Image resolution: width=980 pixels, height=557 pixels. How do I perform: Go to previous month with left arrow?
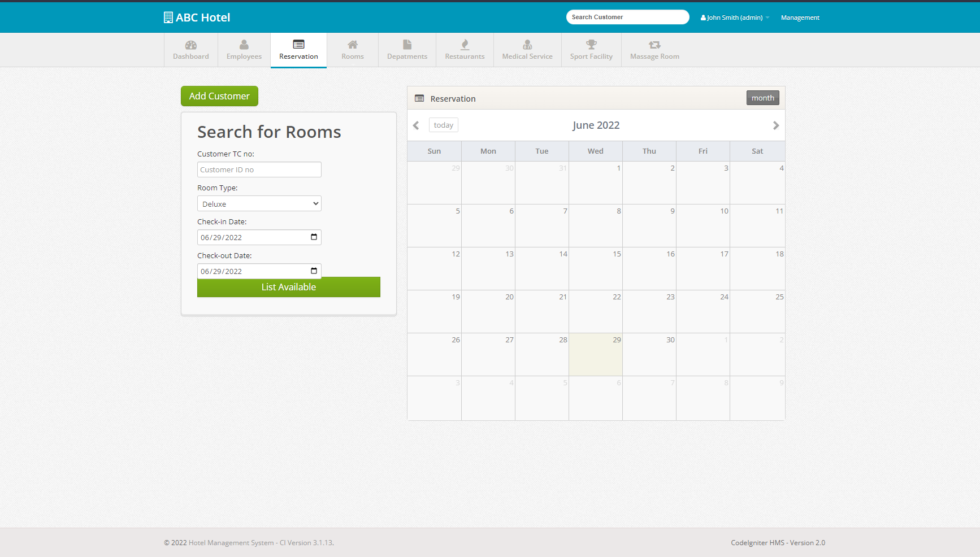[x=416, y=125]
